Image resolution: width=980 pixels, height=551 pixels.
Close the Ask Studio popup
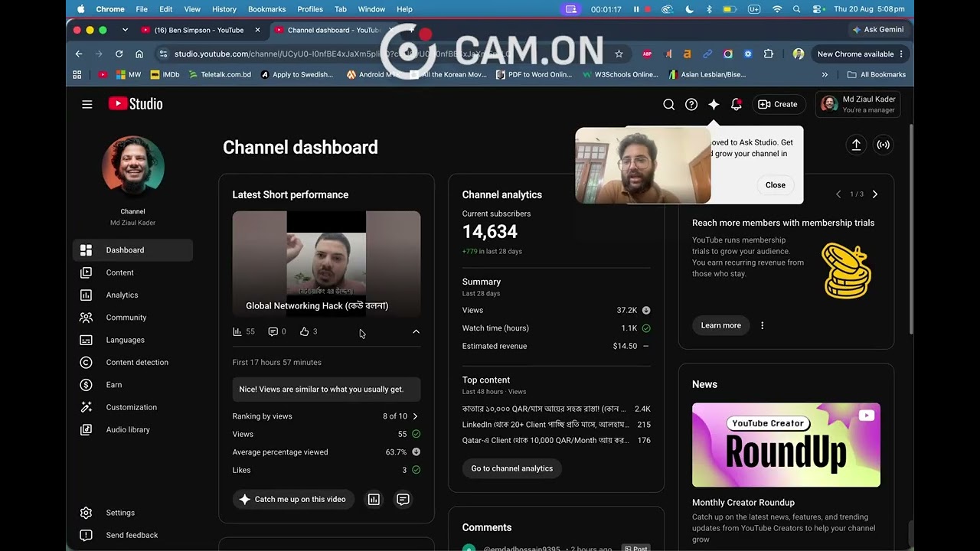775,185
